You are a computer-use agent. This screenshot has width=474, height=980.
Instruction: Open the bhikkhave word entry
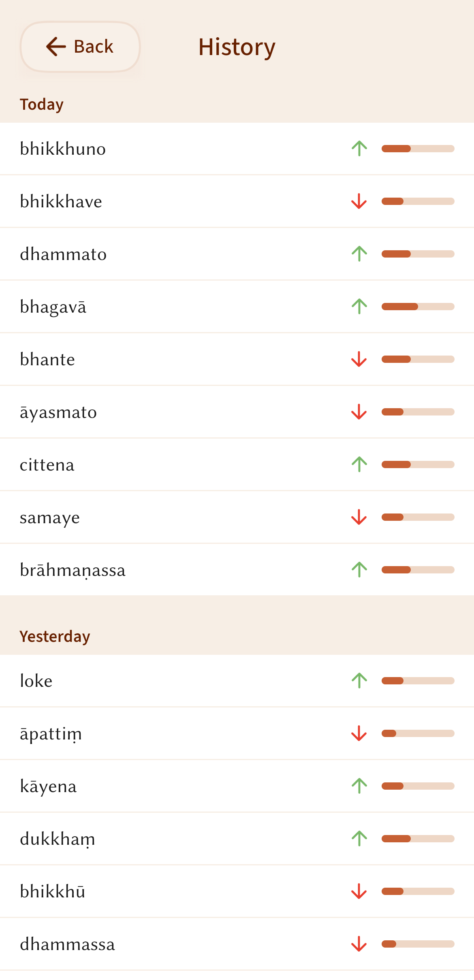point(61,201)
